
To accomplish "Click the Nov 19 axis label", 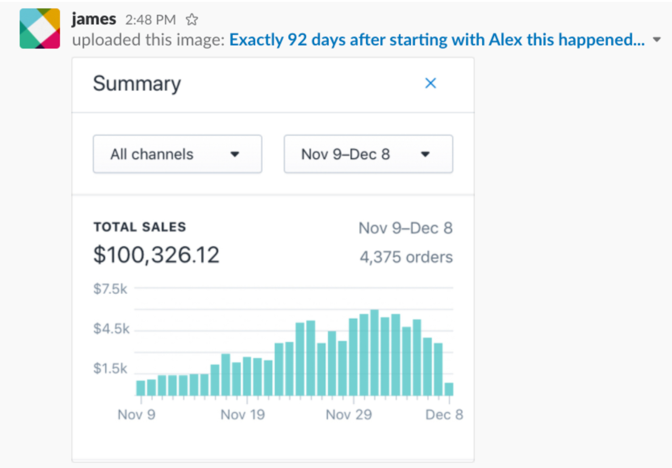I will (x=242, y=414).
